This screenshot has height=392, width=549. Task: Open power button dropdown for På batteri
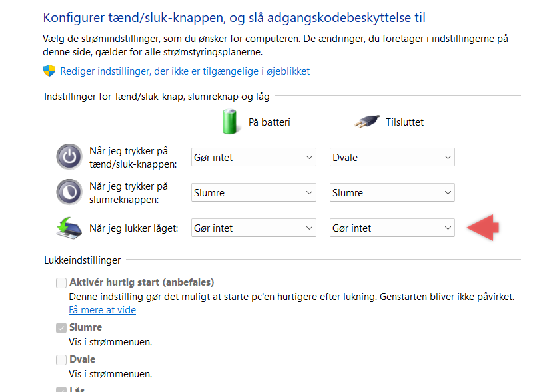pos(253,157)
